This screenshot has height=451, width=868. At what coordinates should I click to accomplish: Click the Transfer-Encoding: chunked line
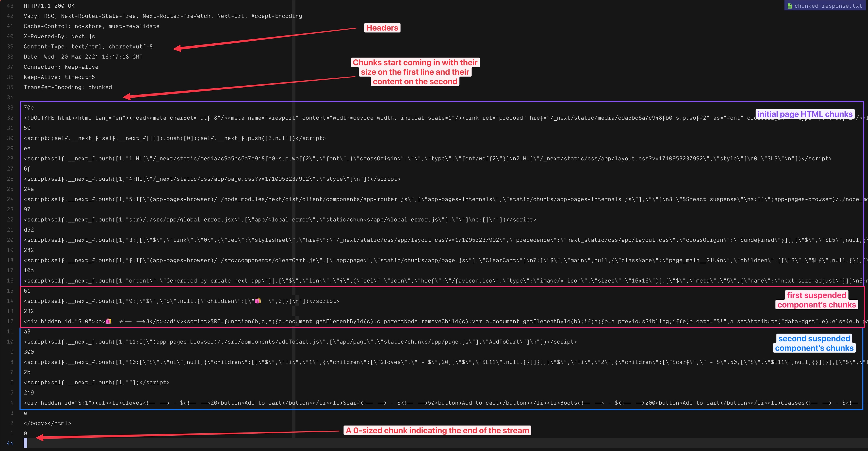pos(68,87)
